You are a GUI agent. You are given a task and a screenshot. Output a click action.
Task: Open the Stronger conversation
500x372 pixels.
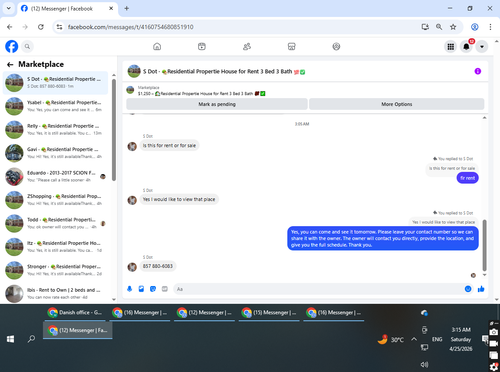click(x=55, y=270)
